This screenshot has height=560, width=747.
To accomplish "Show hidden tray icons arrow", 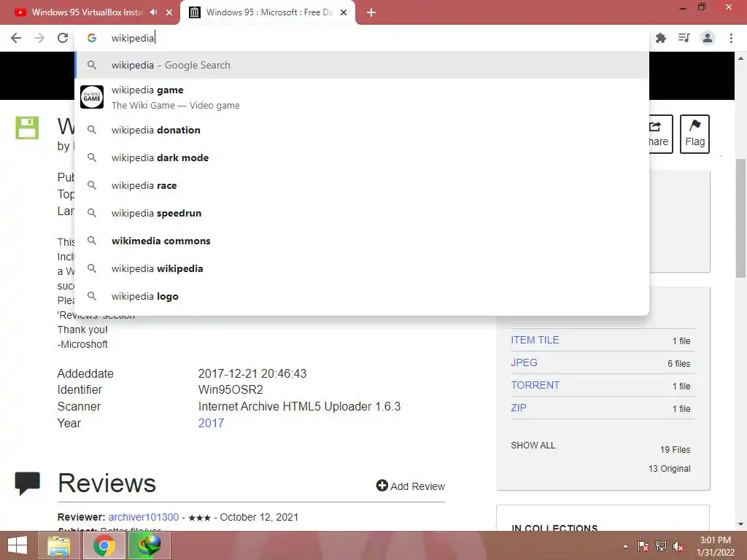I will coord(625,547).
